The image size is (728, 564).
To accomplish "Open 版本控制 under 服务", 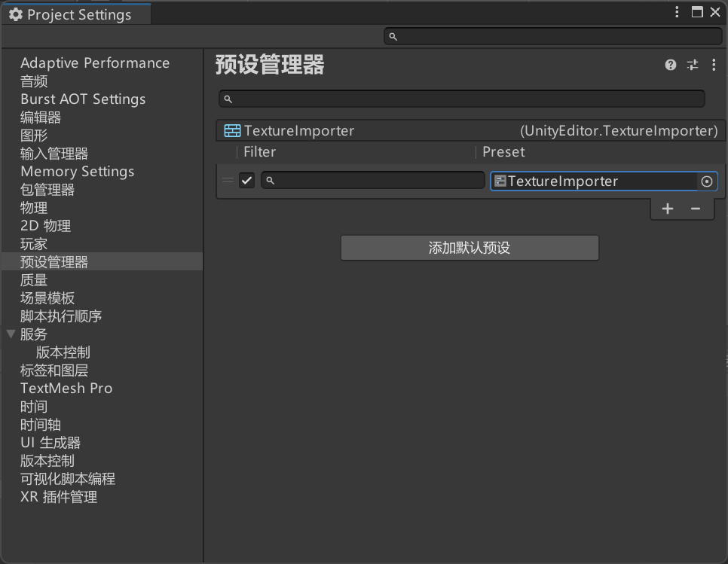I will (x=63, y=352).
